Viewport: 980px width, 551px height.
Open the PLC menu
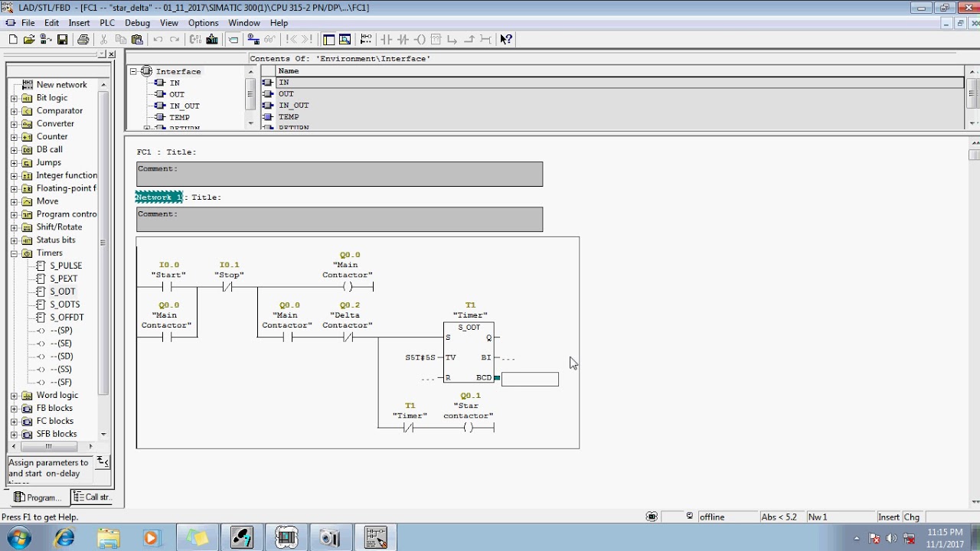[x=107, y=23]
